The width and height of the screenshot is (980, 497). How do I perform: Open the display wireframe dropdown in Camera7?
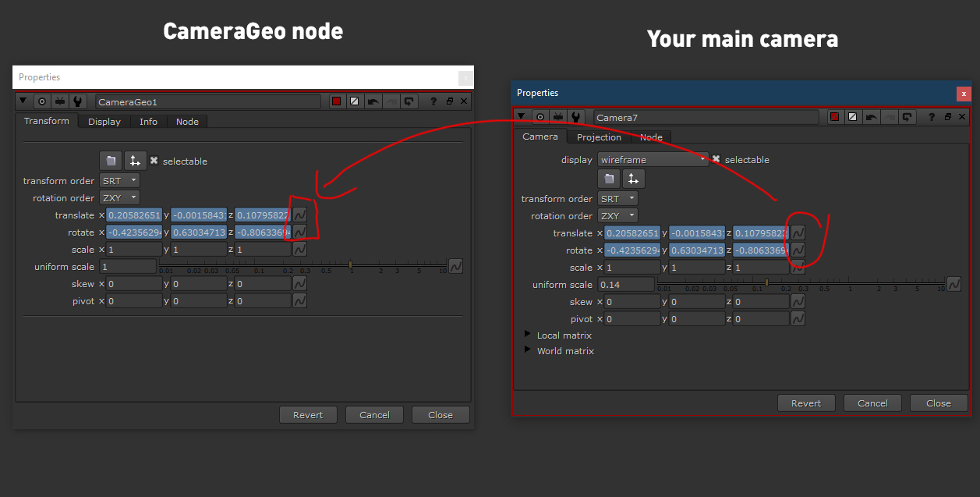(x=653, y=159)
